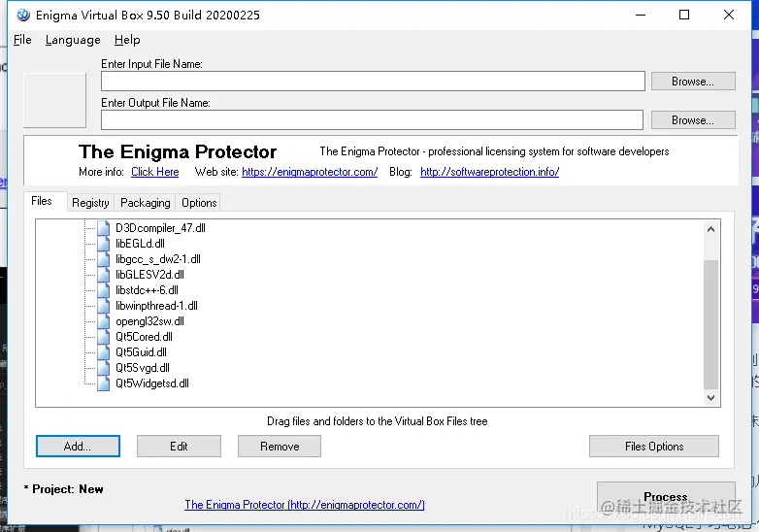Click the Qt5Cored.dll file icon

point(103,337)
